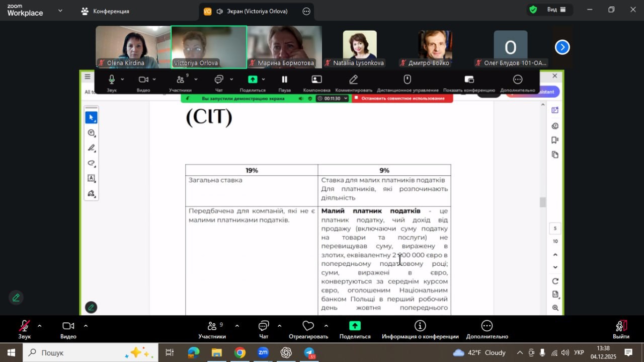Open Telegram from the Windows taskbar
This screenshot has height=362, width=644.
tap(309, 352)
